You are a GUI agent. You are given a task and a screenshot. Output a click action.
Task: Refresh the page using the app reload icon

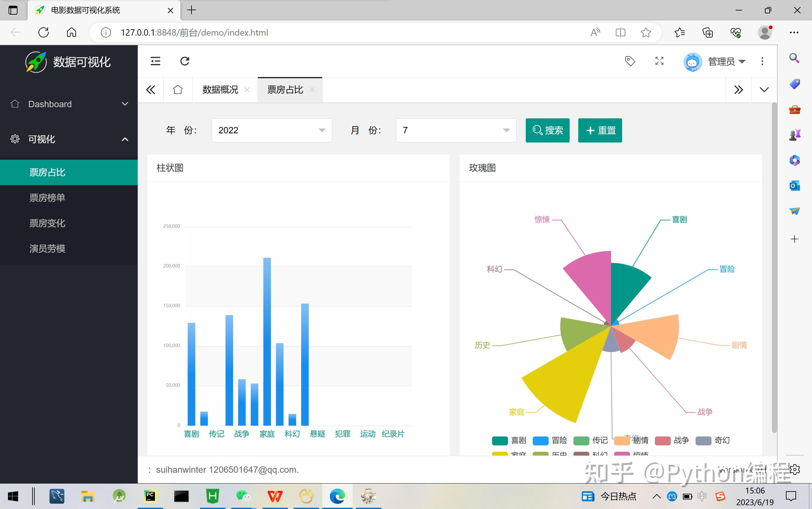point(185,61)
